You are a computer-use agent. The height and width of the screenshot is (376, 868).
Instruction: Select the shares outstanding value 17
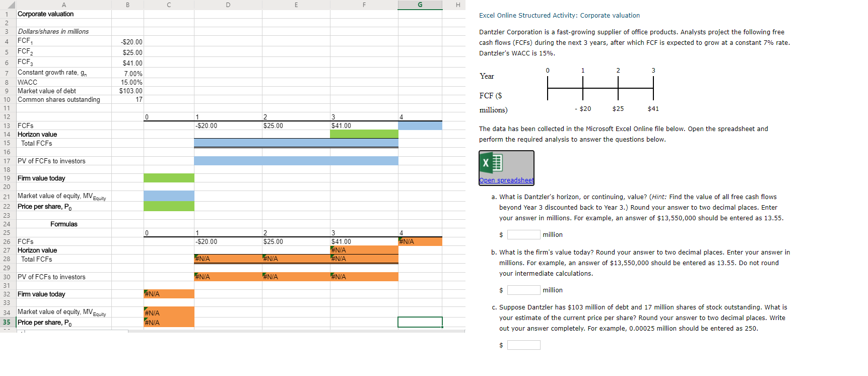127,99
